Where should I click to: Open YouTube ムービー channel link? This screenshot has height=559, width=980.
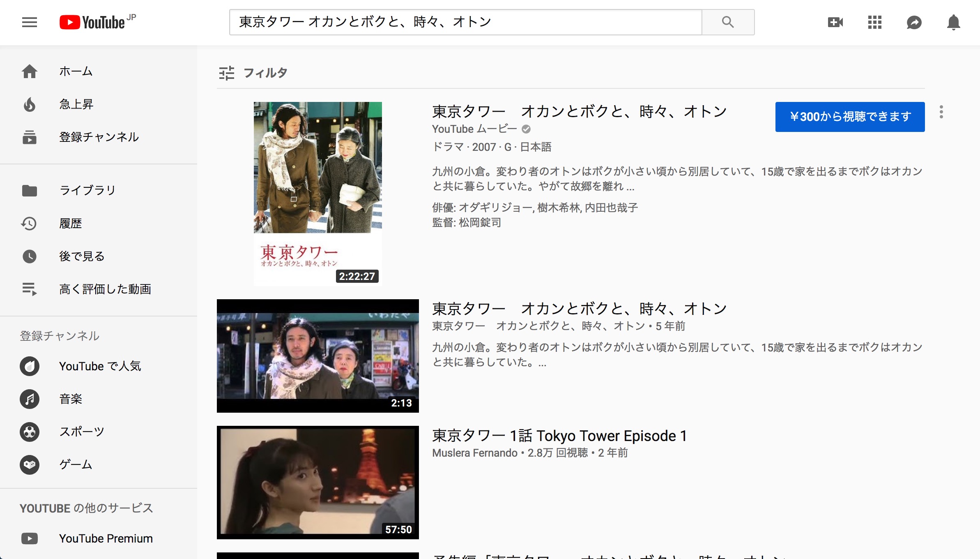(x=474, y=129)
